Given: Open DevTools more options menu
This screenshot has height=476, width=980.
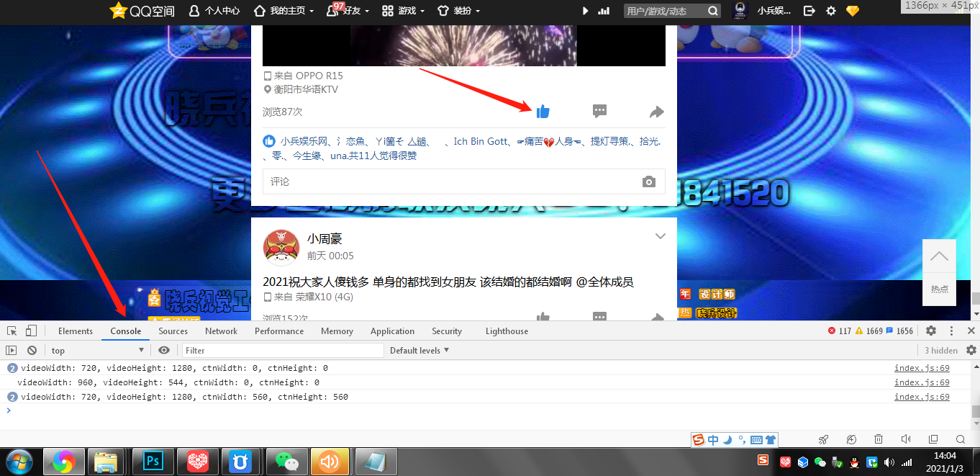Looking at the screenshot, I should pyautogui.click(x=951, y=331).
